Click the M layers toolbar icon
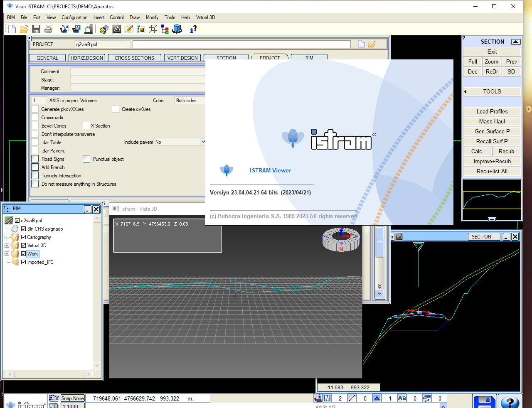This screenshot has width=532, height=408. (76, 29)
